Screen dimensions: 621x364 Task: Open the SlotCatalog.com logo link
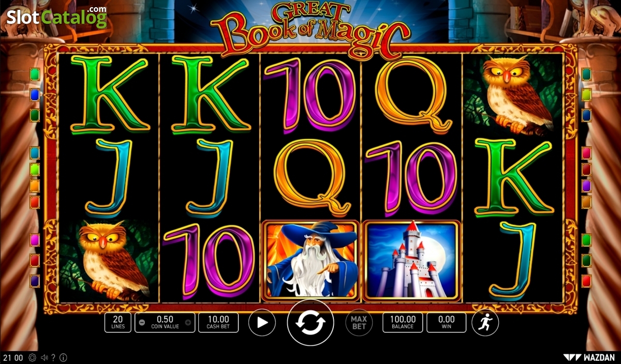click(57, 17)
